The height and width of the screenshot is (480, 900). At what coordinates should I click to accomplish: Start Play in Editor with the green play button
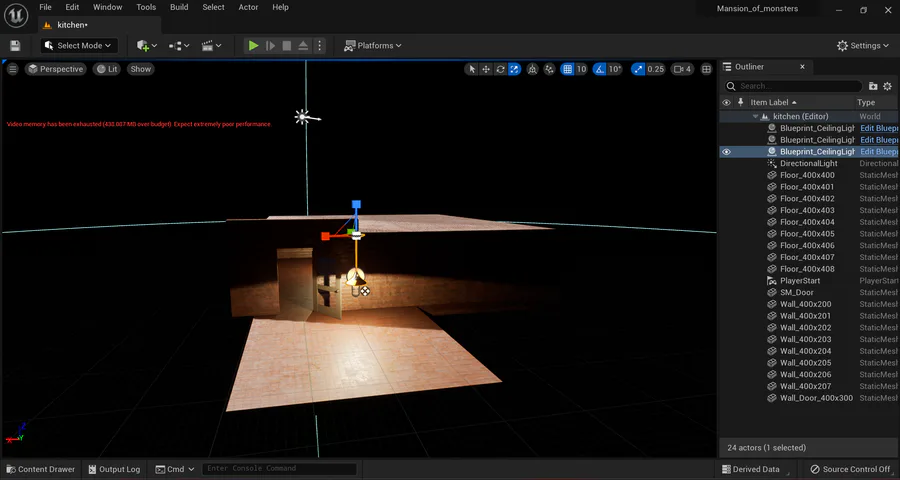point(253,45)
